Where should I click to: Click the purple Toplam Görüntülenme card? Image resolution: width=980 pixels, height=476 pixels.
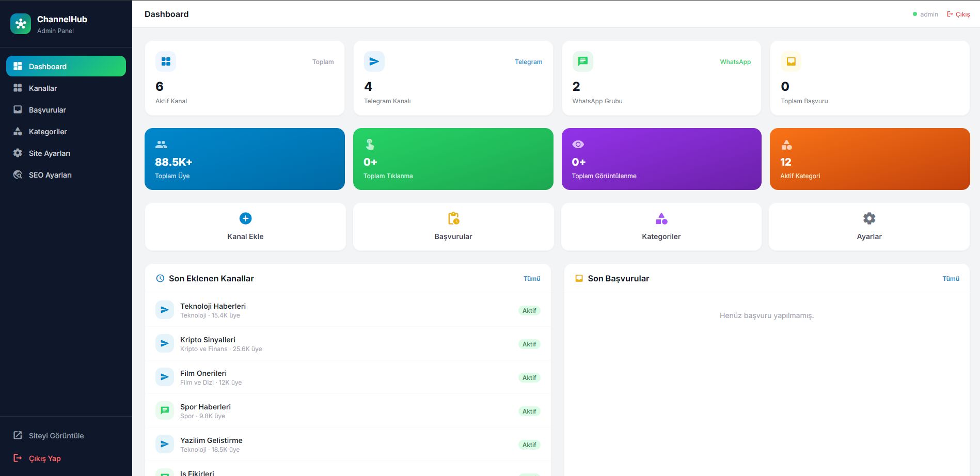661,159
